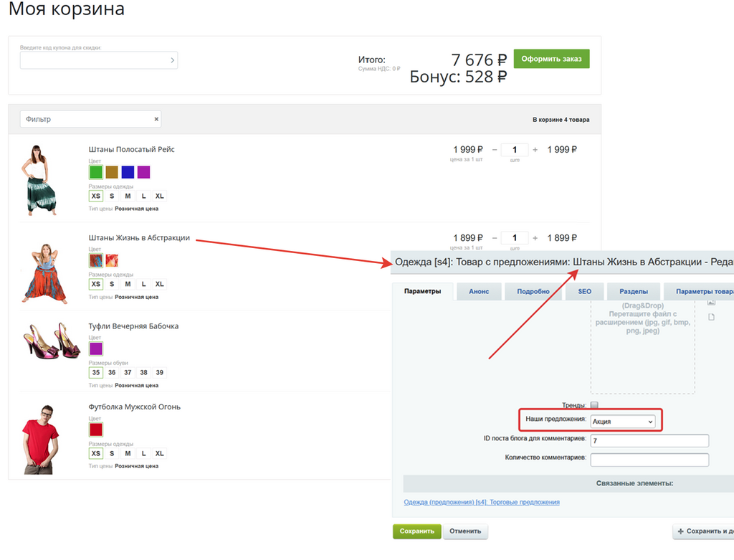This screenshot has width=734, height=560.
Task: Click the blank file icon beside the Drag&Drop area
Action: (x=711, y=317)
